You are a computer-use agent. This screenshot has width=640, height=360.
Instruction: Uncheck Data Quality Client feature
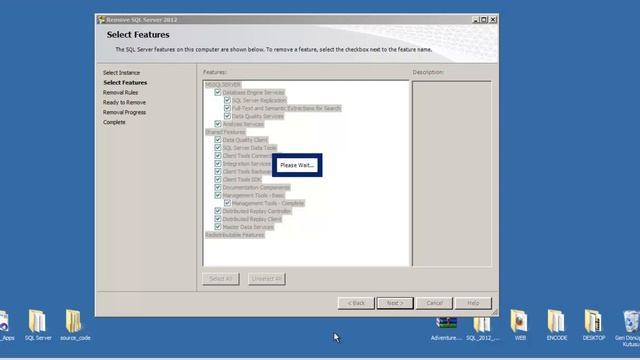(x=218, y=140)
